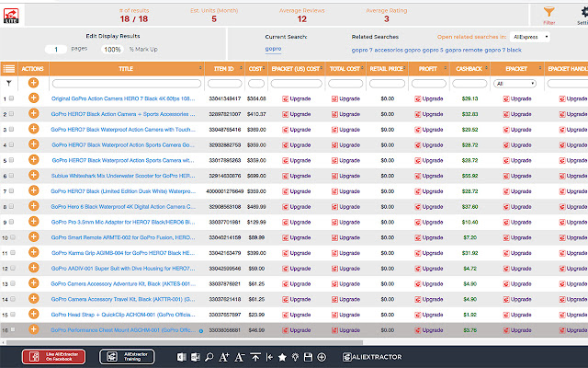
Task: Click the Title column filter input field
Action: click(126, 83)
